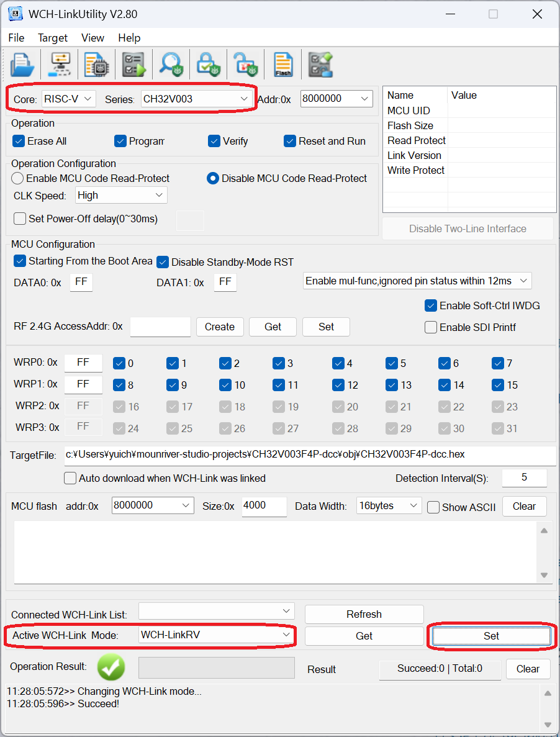Click the Size:0x 4000 input field

[x=264, y=506]
